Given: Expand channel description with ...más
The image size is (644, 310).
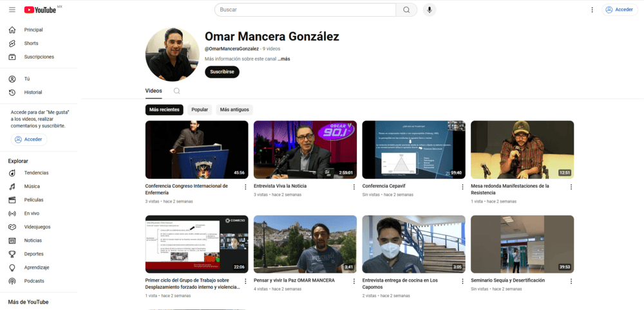Looking at the screenshot, I should pos(283,59).
